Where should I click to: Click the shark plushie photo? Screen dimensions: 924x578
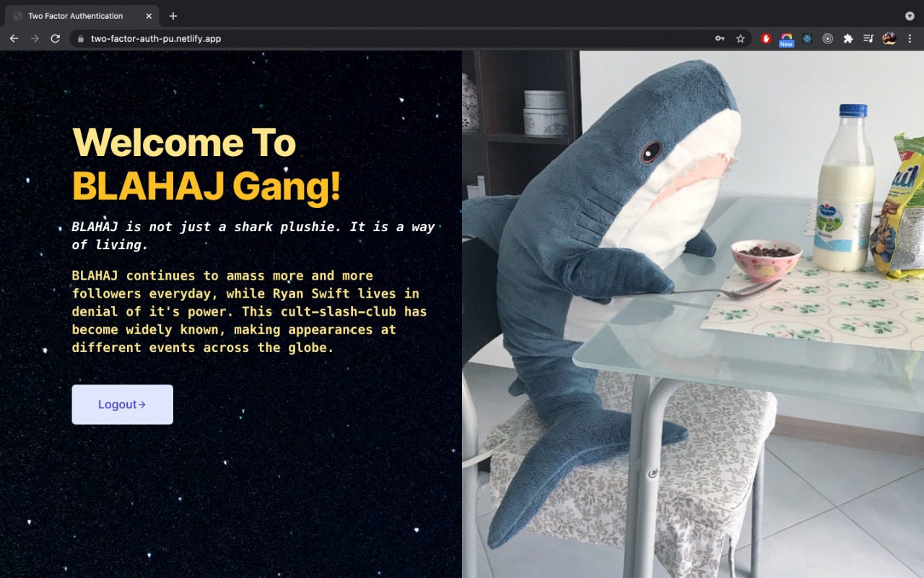[693, 314]
